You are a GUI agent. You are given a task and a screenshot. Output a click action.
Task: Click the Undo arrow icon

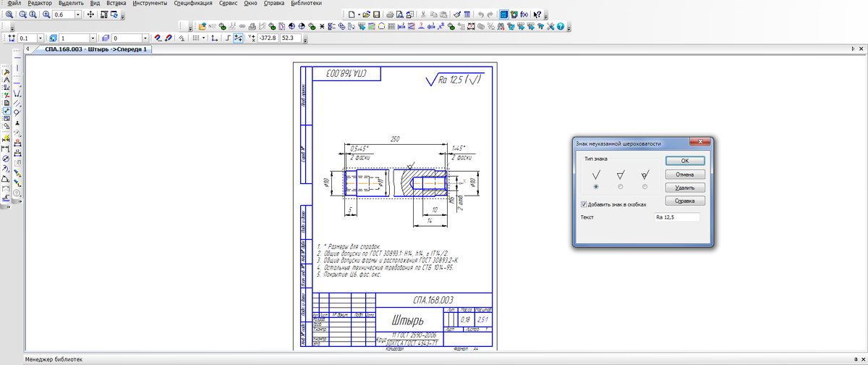pyautogui.click(x=481, y=14)
